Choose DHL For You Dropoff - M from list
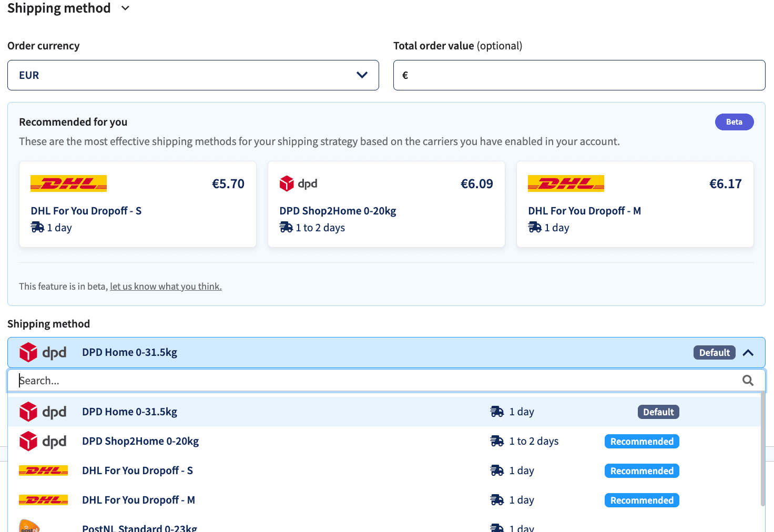 [384, 500]
